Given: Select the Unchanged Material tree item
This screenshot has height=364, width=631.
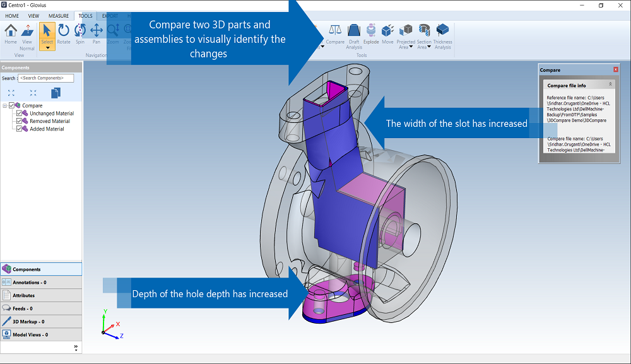Looking at the screenshot, I should 52,114.
